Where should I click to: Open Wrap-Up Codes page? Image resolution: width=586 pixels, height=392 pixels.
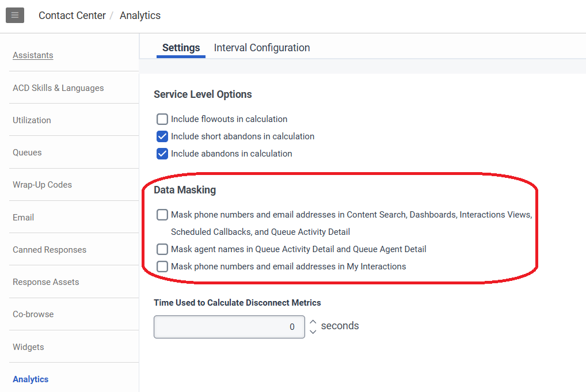click(42, 185)
